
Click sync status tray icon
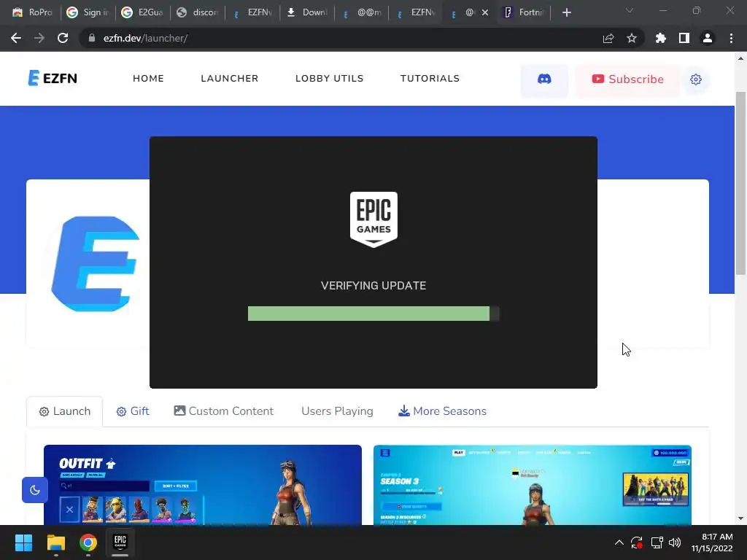click(636, 542)
